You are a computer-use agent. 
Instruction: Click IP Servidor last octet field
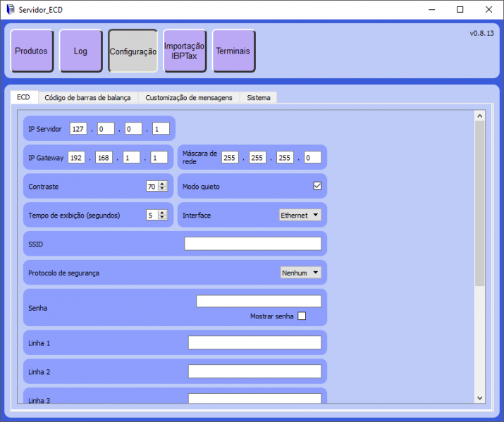click(161, 129)
